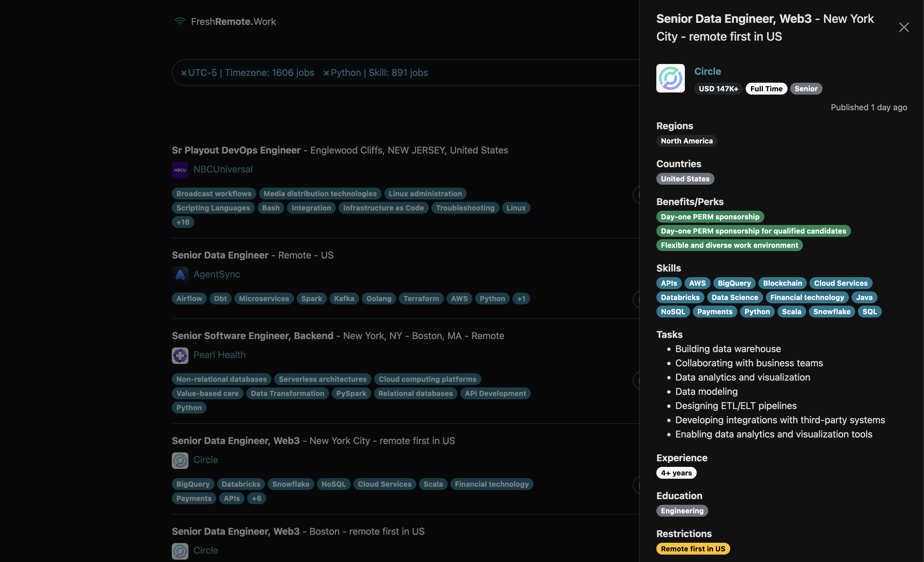Click the Remote first in US restriction tag
The height and width of the screenshot is (562, 924).
pyautogui.click(x=693, y=548)
